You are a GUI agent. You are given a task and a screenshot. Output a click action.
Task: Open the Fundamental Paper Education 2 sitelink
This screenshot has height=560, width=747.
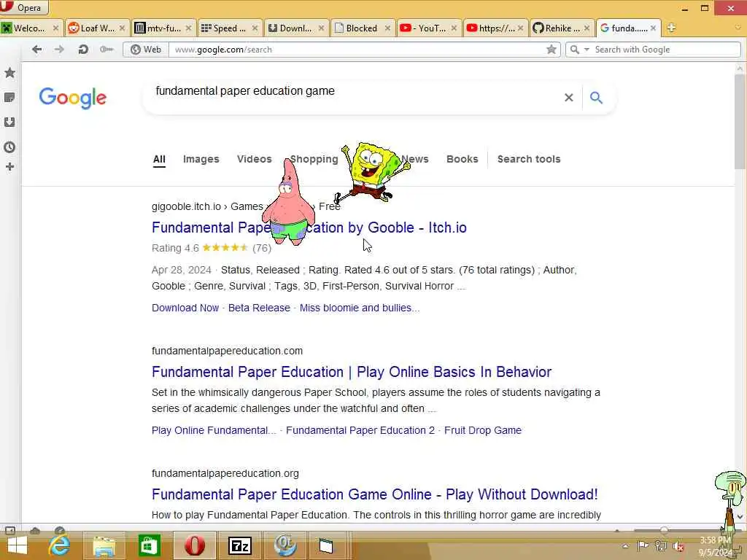(x=360, y=430)
